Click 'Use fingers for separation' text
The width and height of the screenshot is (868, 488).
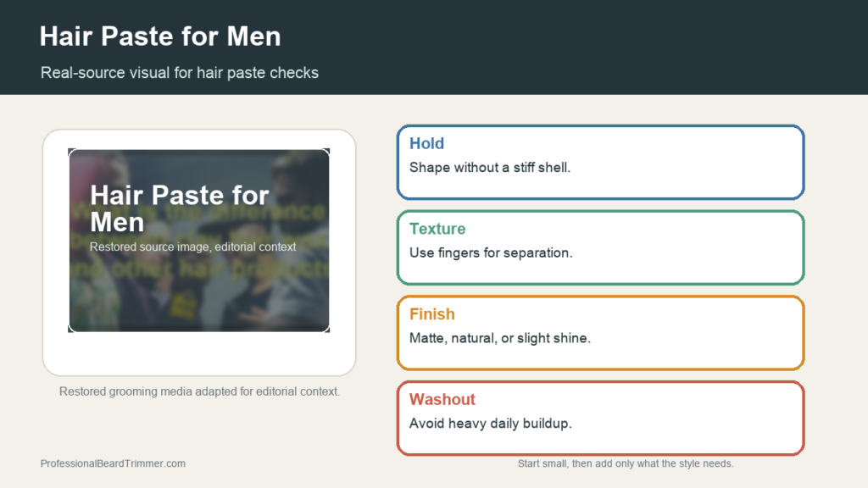pos(491,252)
